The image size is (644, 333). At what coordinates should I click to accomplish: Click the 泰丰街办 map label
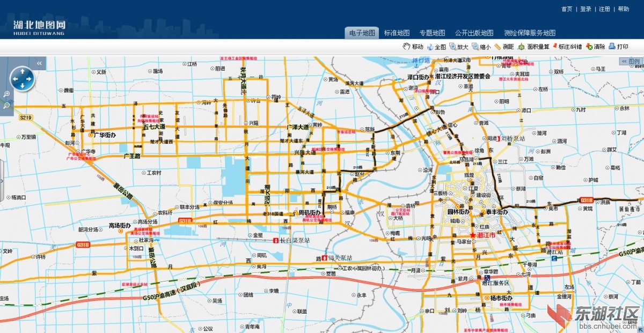point(497,212)
